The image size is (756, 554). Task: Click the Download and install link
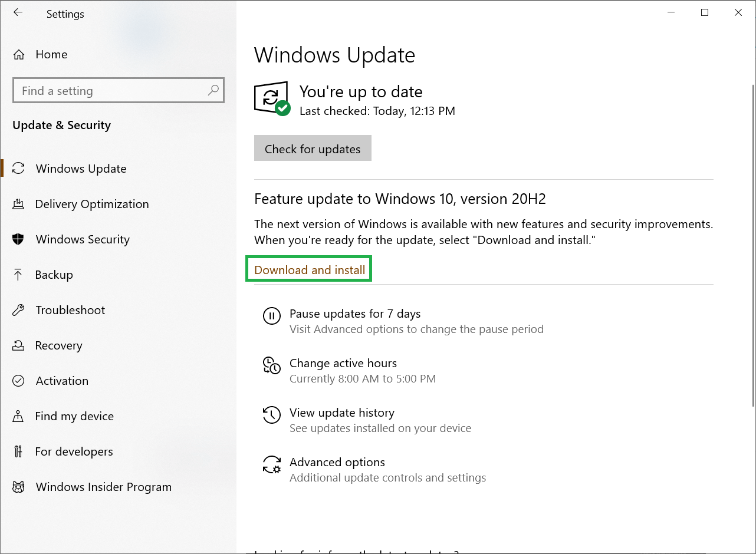[x=310, y=270]
